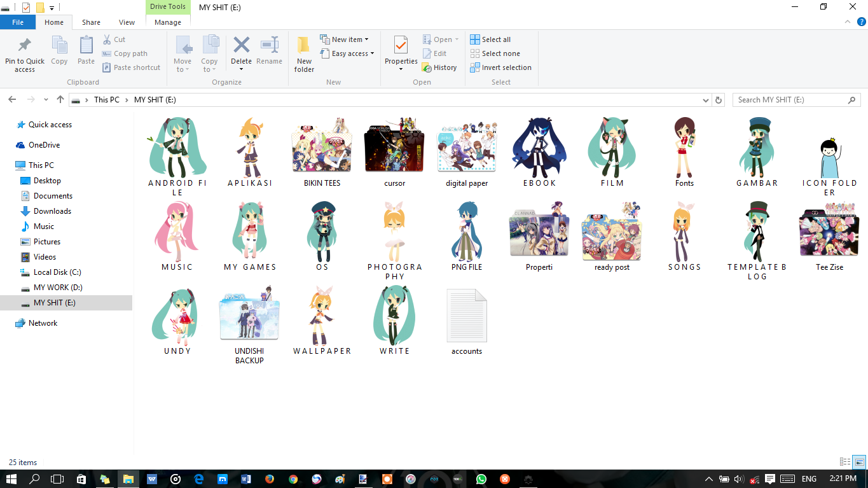The image size is (868, 488).
Task: Open Local Disk (C:)
Action: [x=57, y=272]
